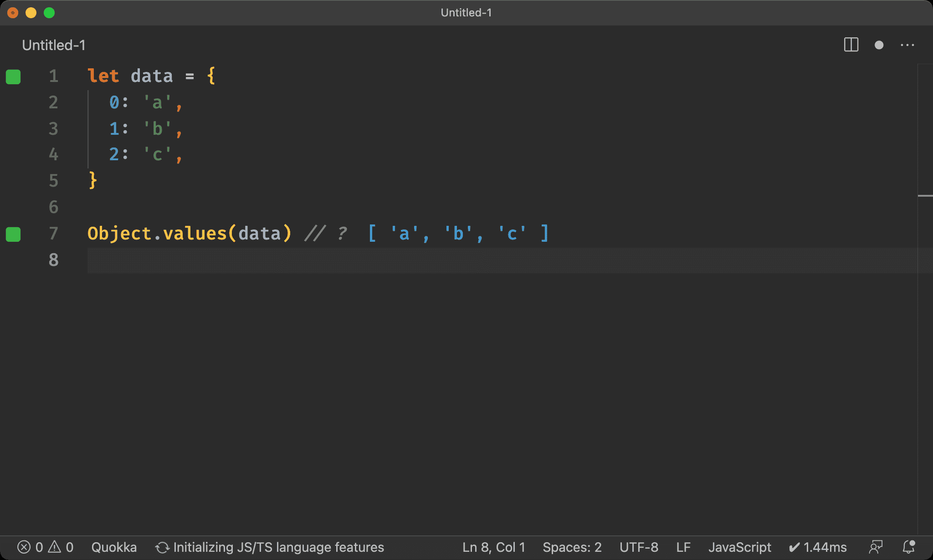Click line number 5 in the gutter
This screenshot has height=560, width=933.
click(53, 181)
